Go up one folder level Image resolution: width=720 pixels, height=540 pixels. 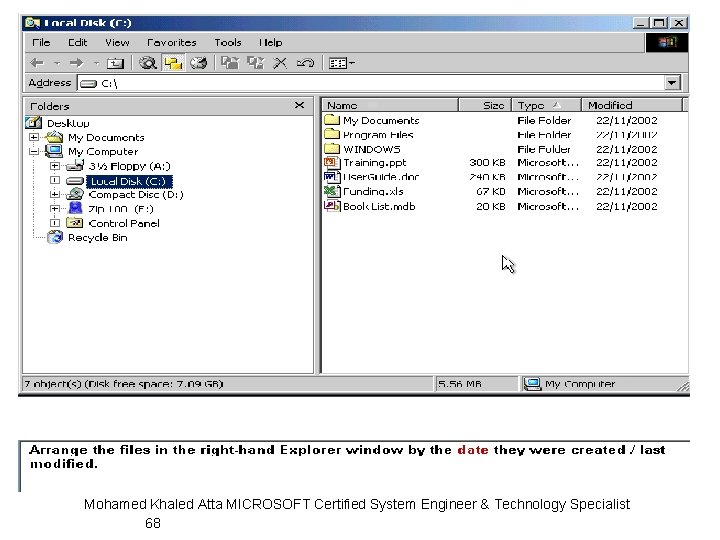[115, 63]
